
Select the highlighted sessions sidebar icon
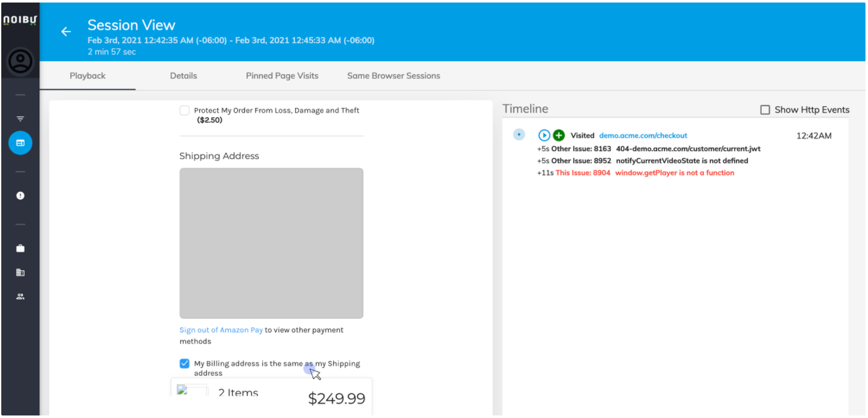pyautogui.click(x=20, y=143)
